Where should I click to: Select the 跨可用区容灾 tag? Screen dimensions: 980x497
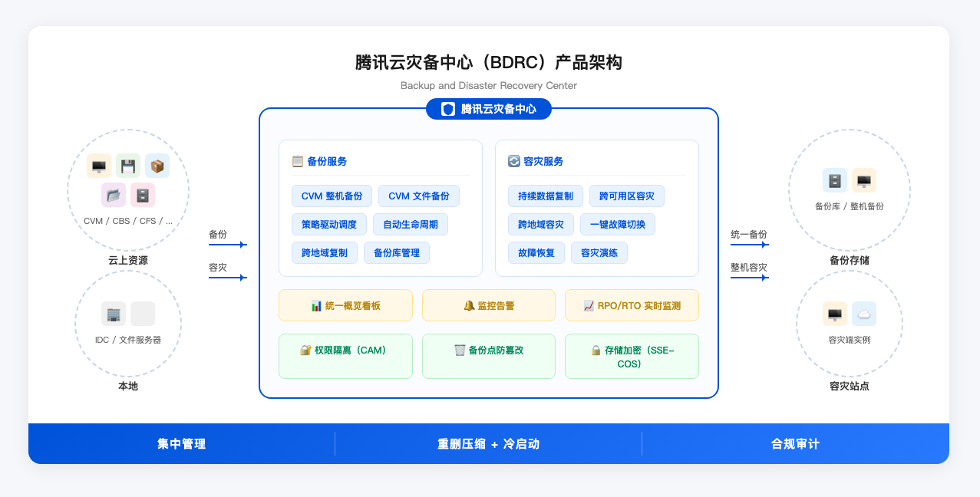(627, 196)
